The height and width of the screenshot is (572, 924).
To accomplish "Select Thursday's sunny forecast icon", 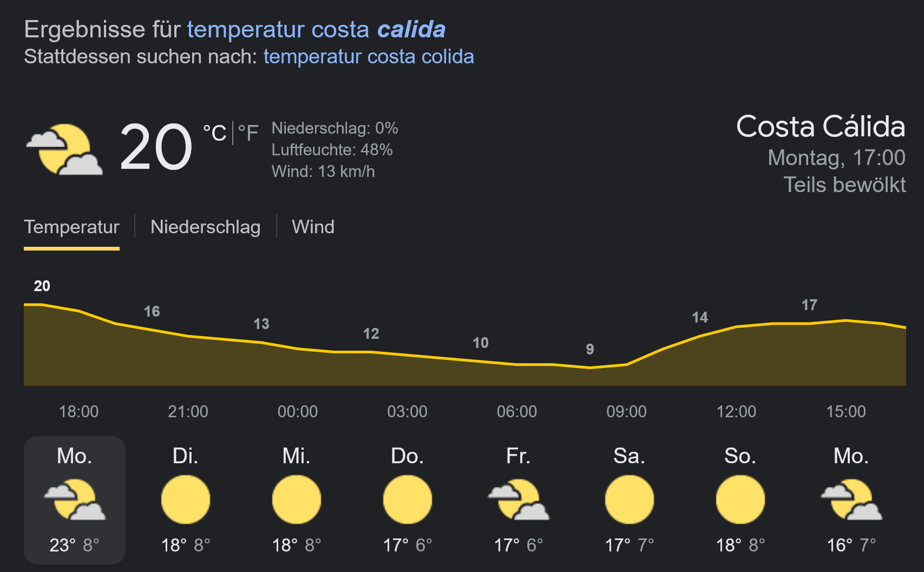I will tap(407, 499).
